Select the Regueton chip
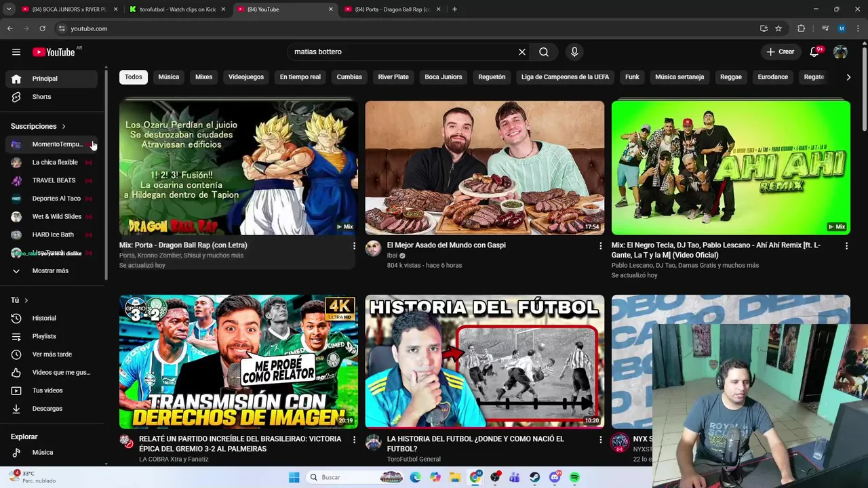The height and width of the screenshot is (488, 868). (492, 77)
